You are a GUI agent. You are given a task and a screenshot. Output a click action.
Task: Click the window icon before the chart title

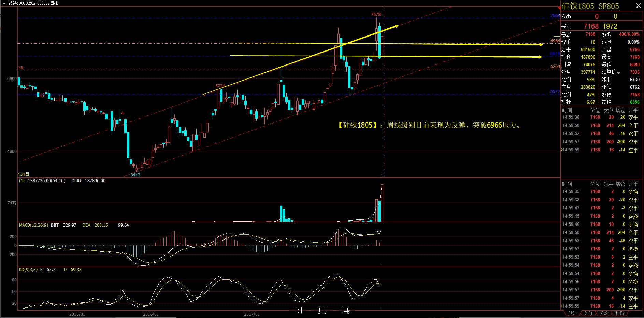pos(4,3)
